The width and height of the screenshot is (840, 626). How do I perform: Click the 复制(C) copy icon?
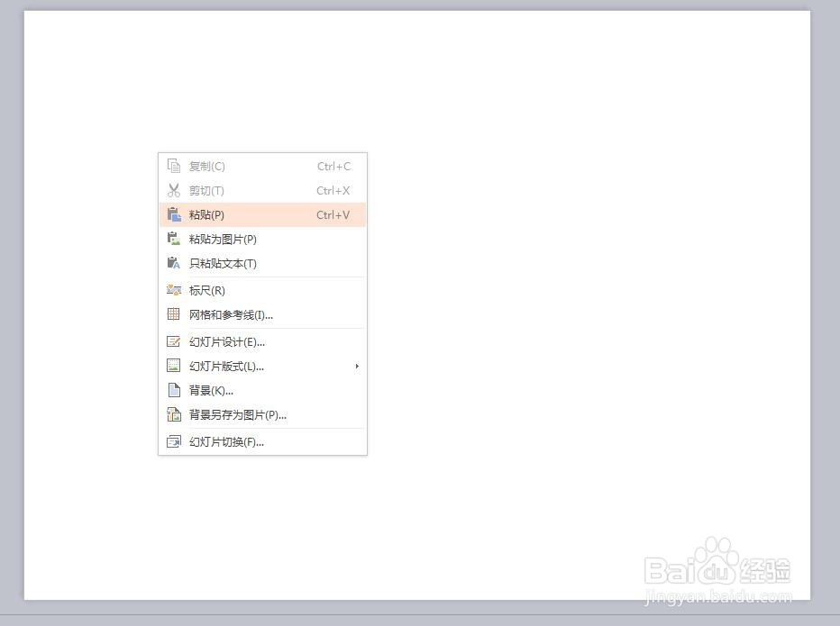tap(174, 166)
